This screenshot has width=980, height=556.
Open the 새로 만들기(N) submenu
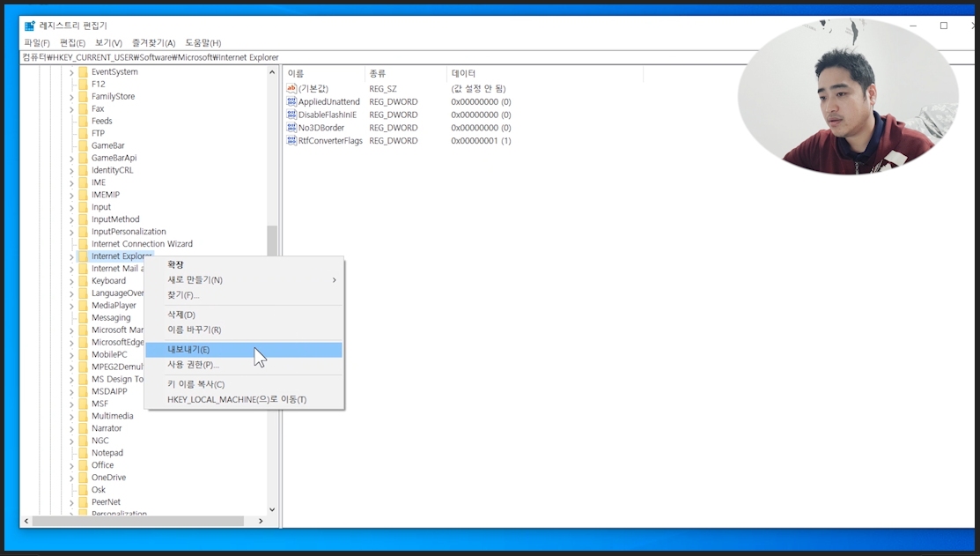[244, 279]
